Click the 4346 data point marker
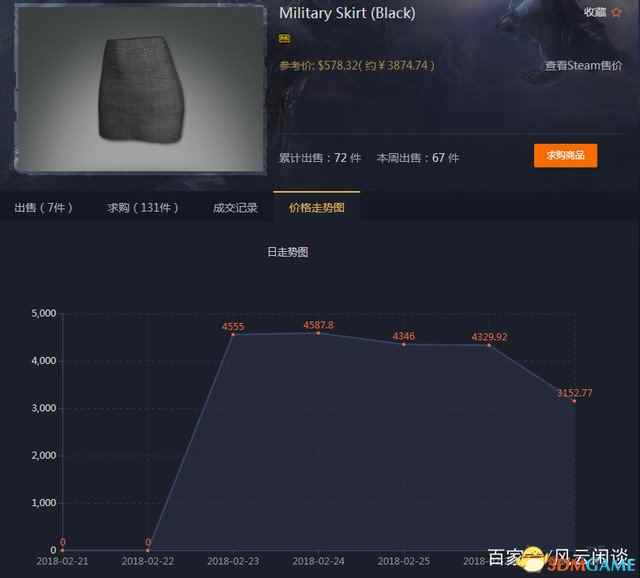Viewport: 640px width, 578px height. point(404,345)
